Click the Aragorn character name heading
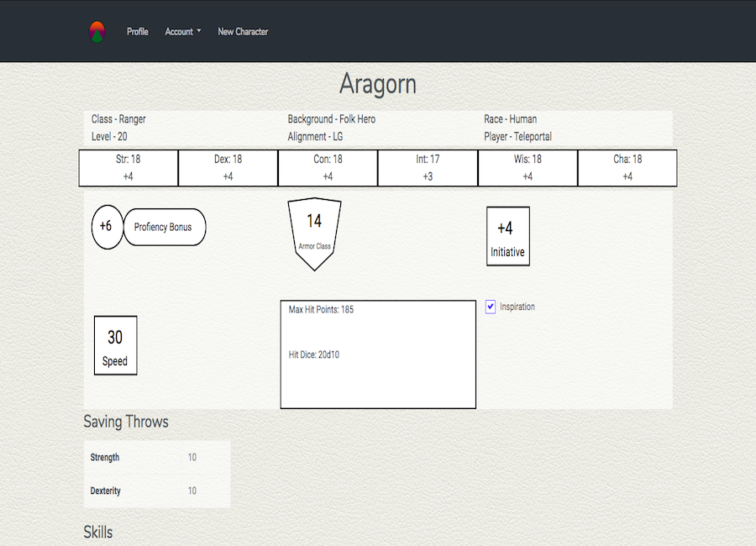 (x=377, y=84)
